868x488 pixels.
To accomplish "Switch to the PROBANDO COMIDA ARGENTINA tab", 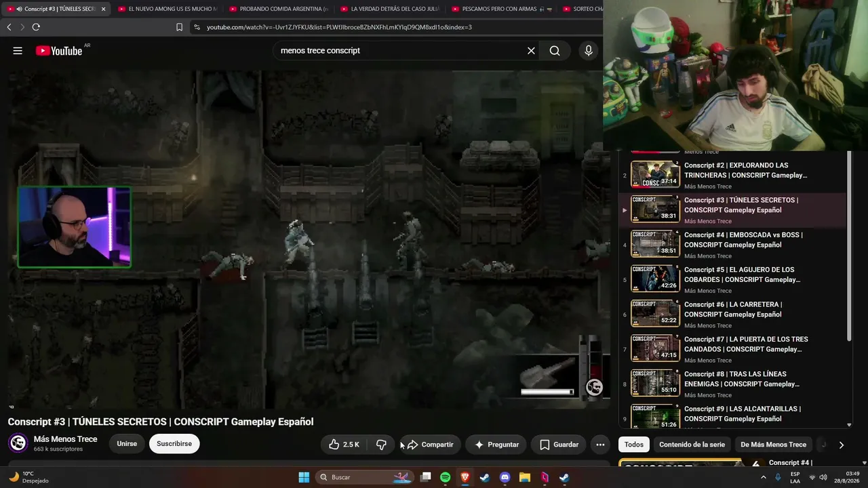I will [278, 9].
